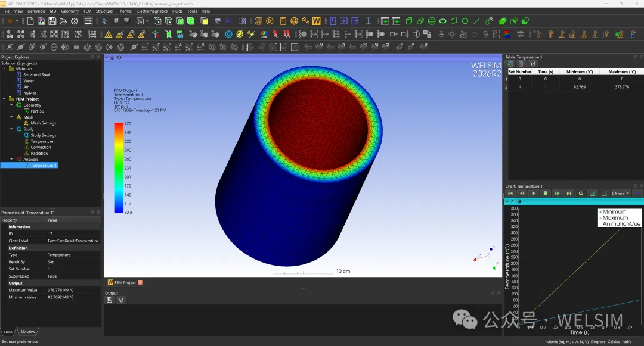Click the orange crosshair add icon
Viewport: 644px width, 346px height.
(x=10, y=21)
